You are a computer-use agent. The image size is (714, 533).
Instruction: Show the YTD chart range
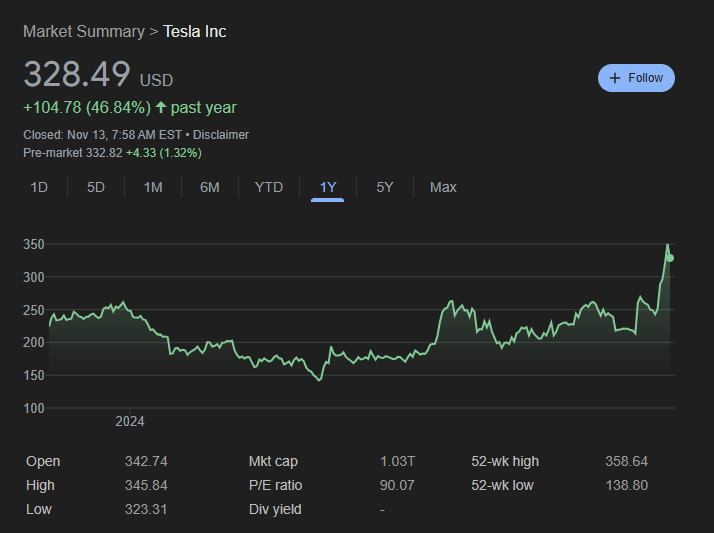pos(269,187)
